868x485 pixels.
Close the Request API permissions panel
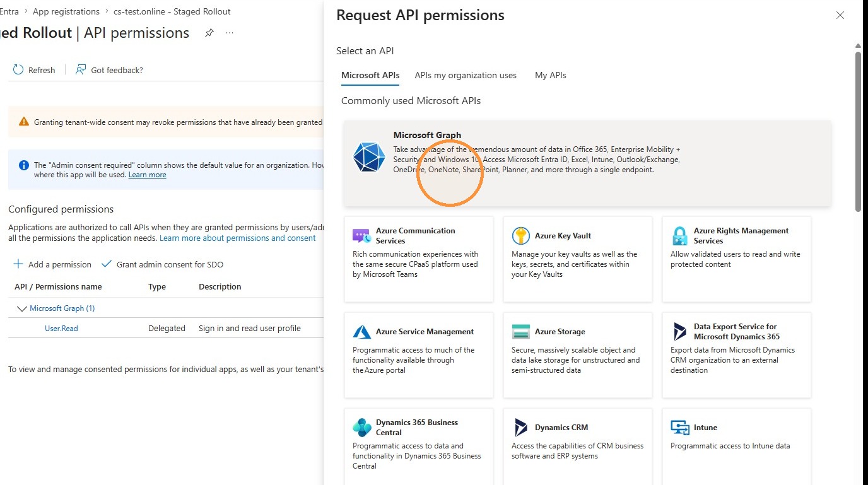tap(840, 15)
